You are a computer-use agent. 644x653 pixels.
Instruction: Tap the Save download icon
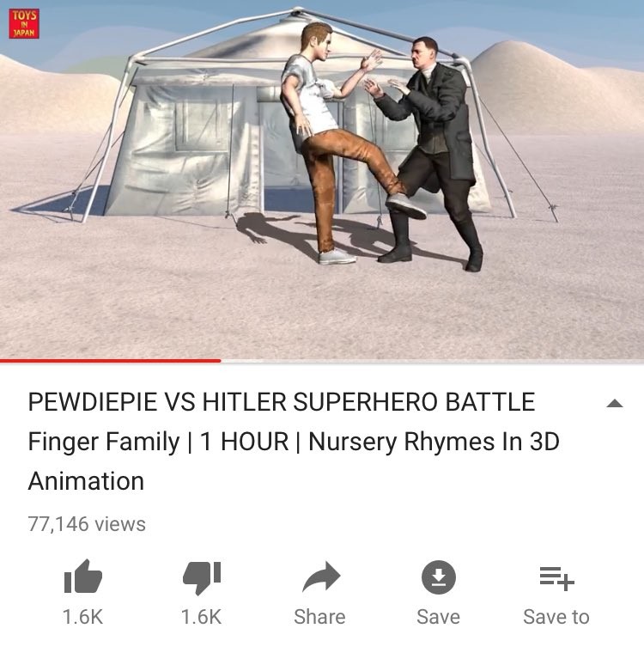click(x=439, y=577)
